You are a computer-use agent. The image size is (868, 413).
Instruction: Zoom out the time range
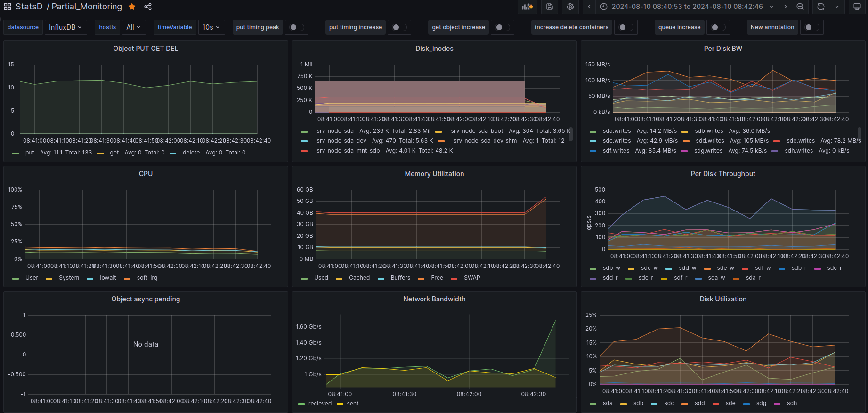[800, 7]
